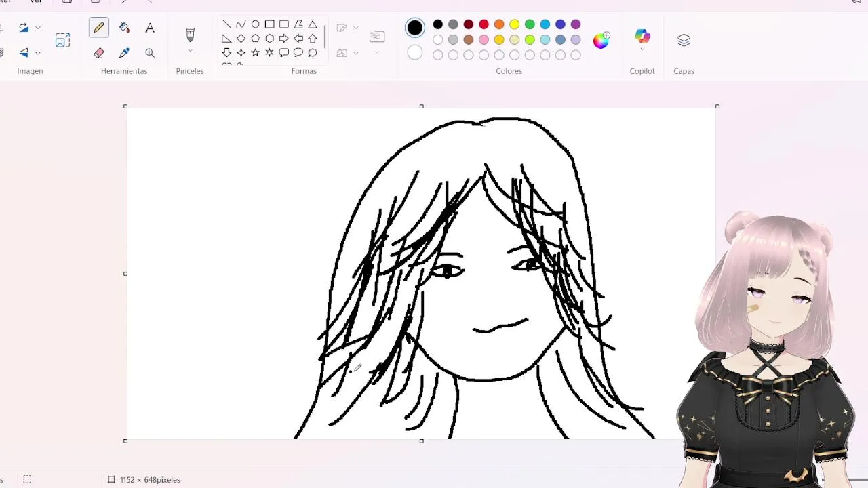Click the '1152 × 648pixeles' canvas size text
Viewport: 868px width, 488px height.
[x=150, y=480]
